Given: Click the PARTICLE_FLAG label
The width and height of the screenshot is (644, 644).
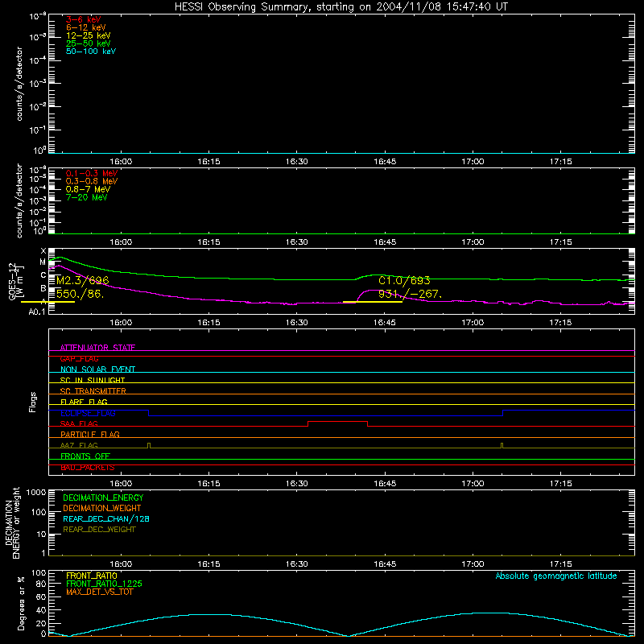Looking at the screenshot, I should 90,434.
